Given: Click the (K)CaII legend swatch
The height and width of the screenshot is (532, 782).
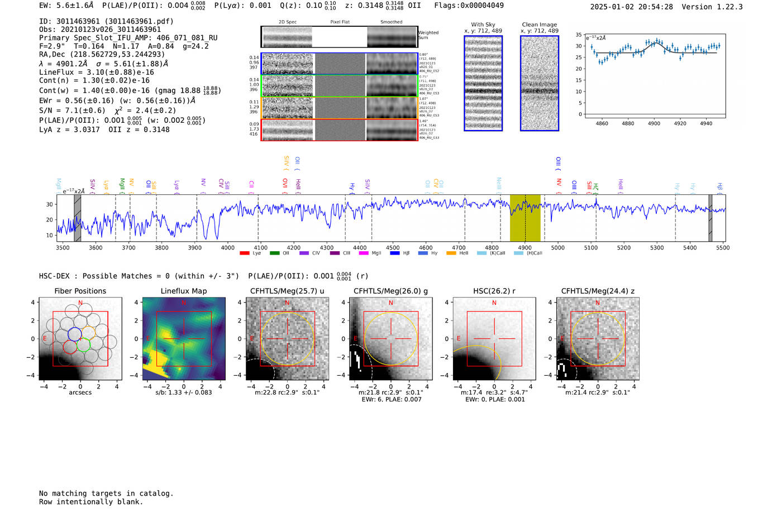Looking at the screenshot, I should click(x=481, y=253).
